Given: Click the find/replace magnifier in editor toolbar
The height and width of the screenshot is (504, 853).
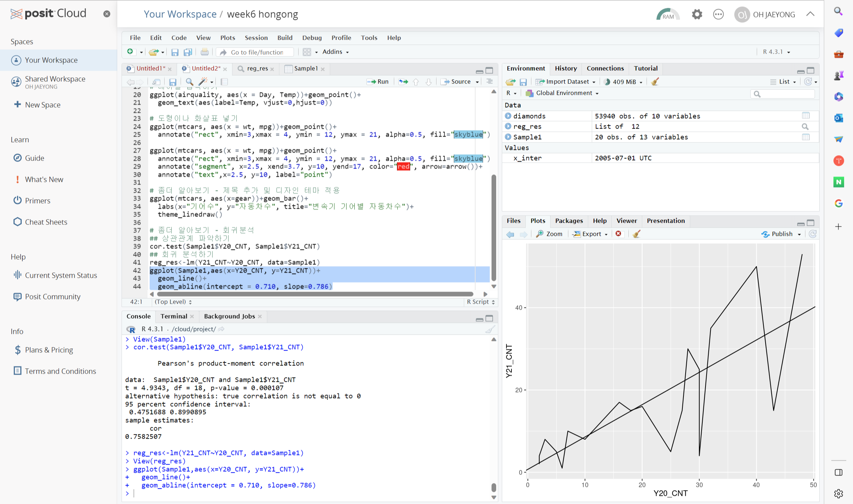Looking at the screenshot, I should click(x=189, y=82).
